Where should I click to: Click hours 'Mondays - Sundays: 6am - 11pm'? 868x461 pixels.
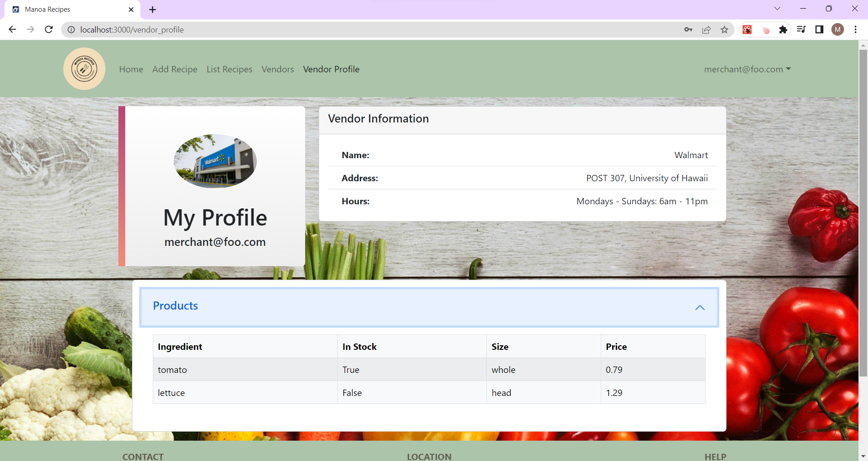click(x=642, y=201)
